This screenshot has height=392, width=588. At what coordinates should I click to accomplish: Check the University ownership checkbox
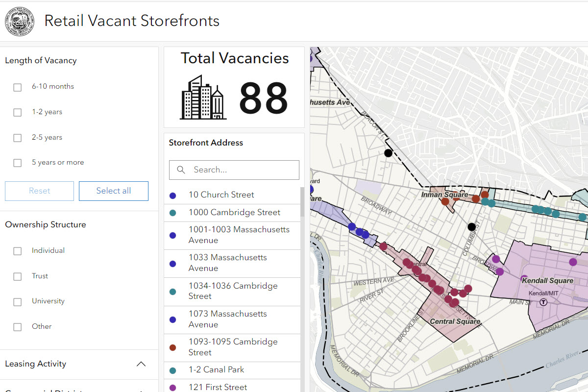[17, 302]
